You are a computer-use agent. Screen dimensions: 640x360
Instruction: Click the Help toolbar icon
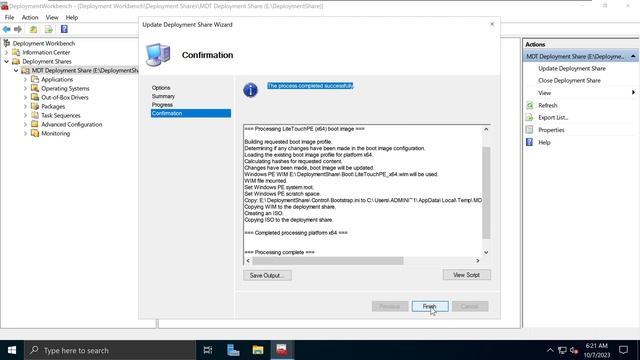tap(64, 29)
